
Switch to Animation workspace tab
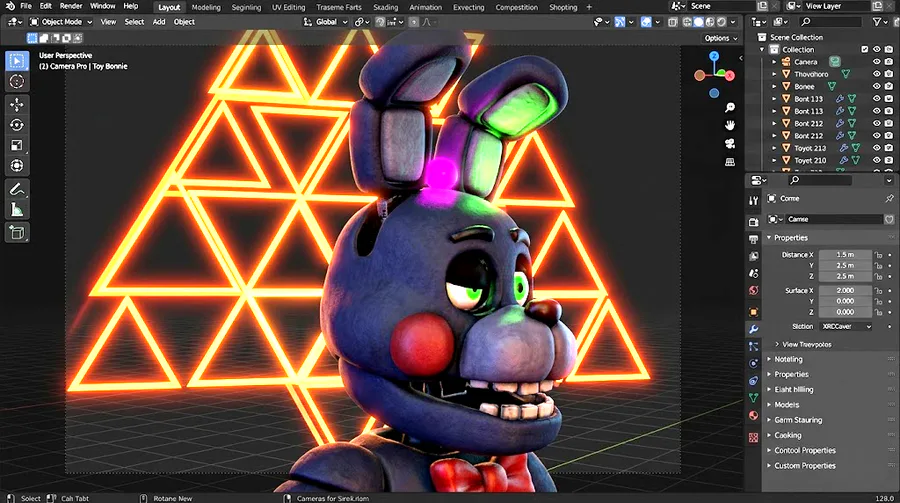click(425, 7)
